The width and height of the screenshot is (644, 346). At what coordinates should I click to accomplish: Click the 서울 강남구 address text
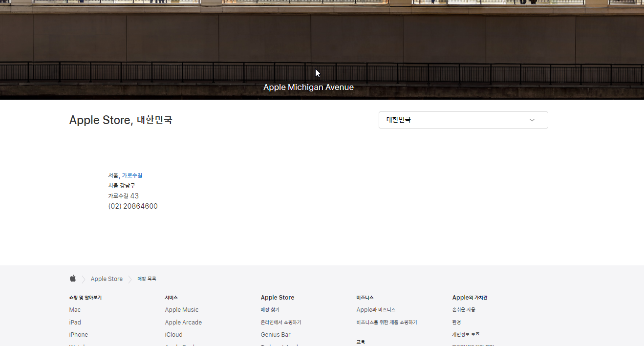(x=122, y=186)
